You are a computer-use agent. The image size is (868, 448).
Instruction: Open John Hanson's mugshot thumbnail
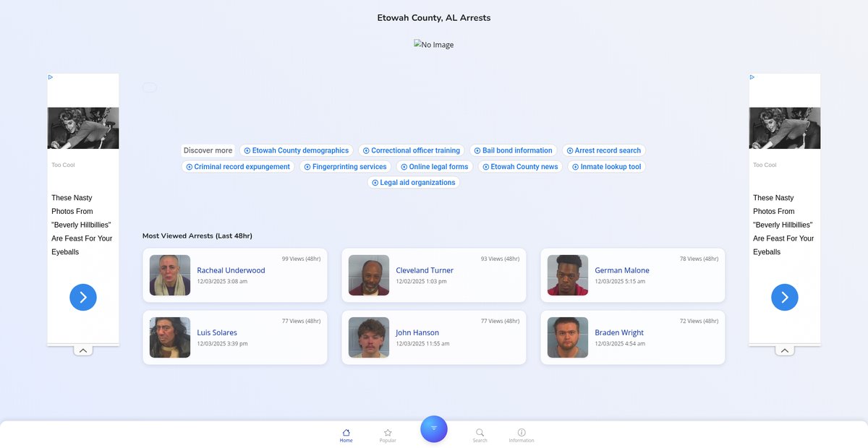[369, 337]
